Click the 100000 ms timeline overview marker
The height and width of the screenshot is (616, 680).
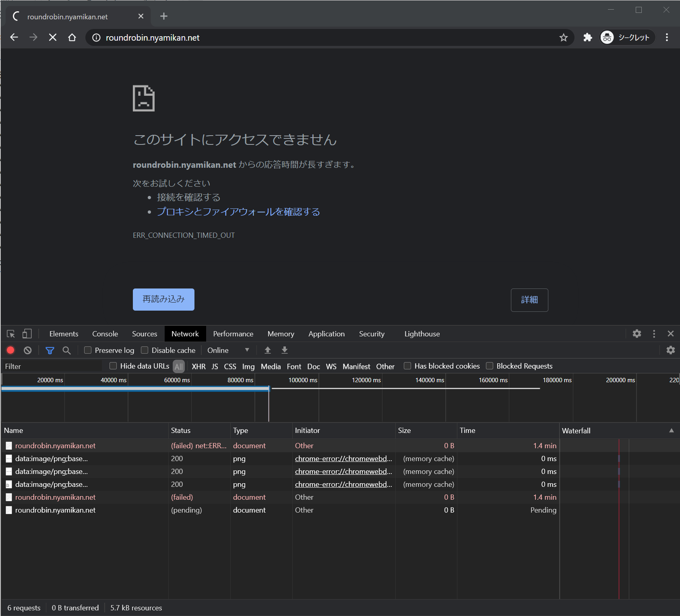(x=303, y=380)
